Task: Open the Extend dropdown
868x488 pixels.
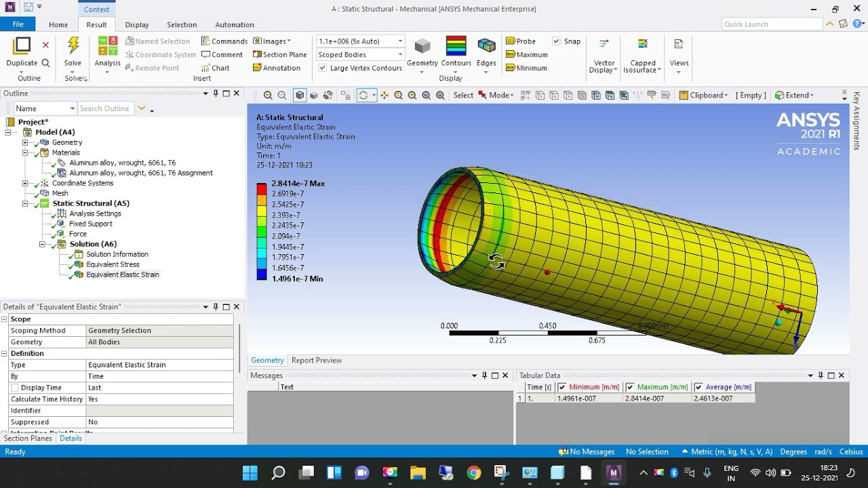Action: (x=794, y=96)
